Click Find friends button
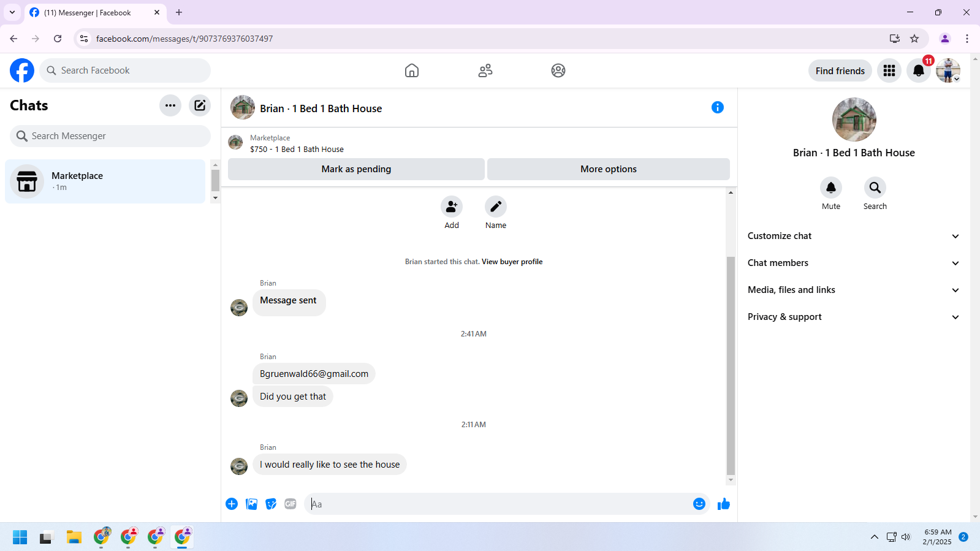The image size is (980, 551). point(840,70)
